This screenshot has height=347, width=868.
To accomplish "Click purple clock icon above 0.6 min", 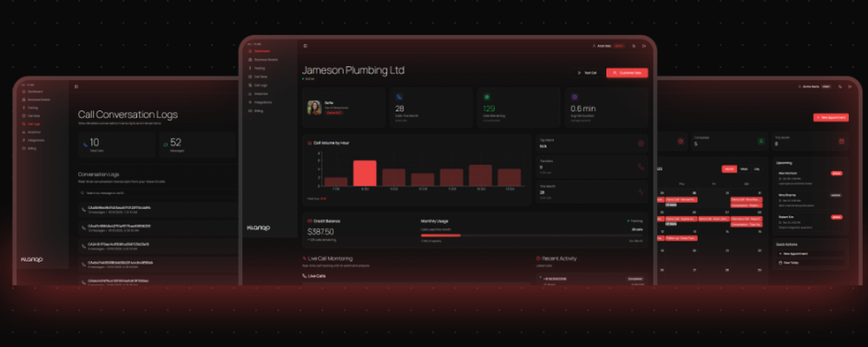I will (x=574, y=97).
